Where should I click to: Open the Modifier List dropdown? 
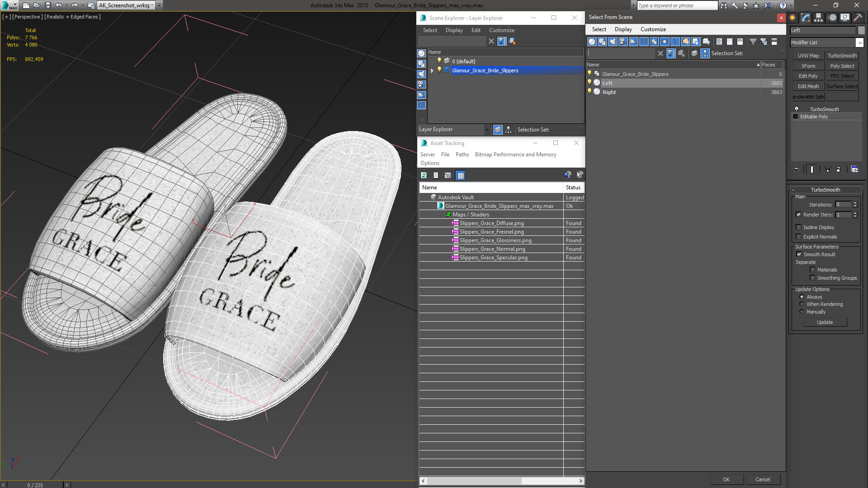[x=859, y=42]
